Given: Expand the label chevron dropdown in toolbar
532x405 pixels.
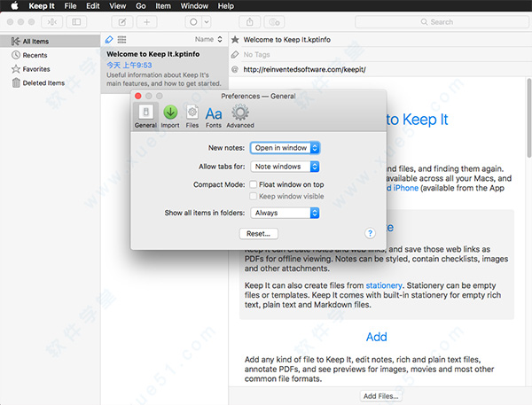Looking at the screenshot, I should click(207, 22).
